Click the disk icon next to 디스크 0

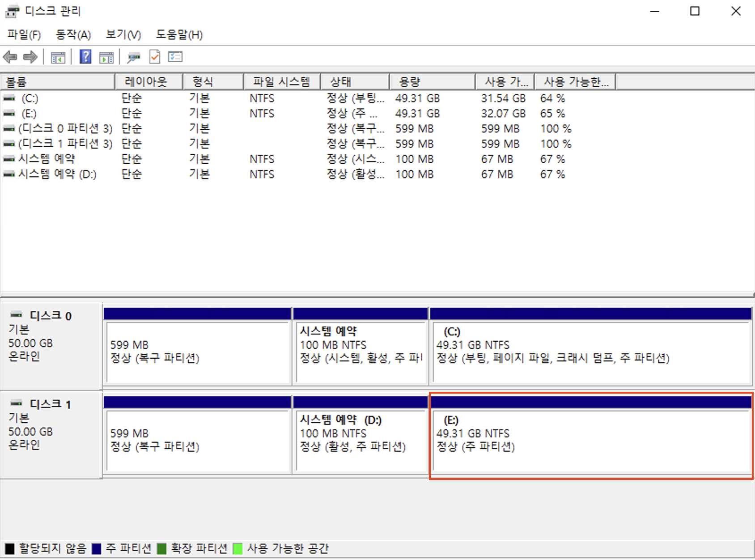click(x=17, y=314)
